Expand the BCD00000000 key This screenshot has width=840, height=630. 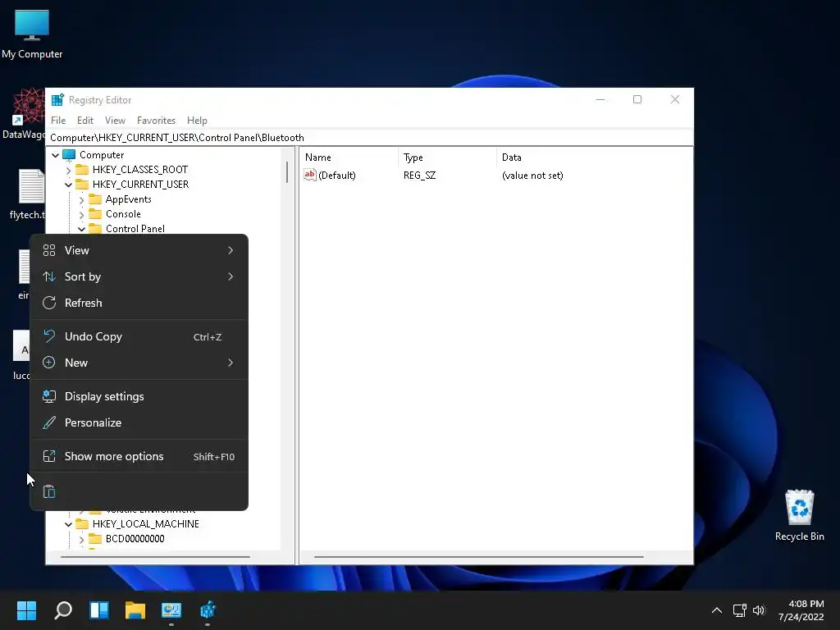point(81,539)
